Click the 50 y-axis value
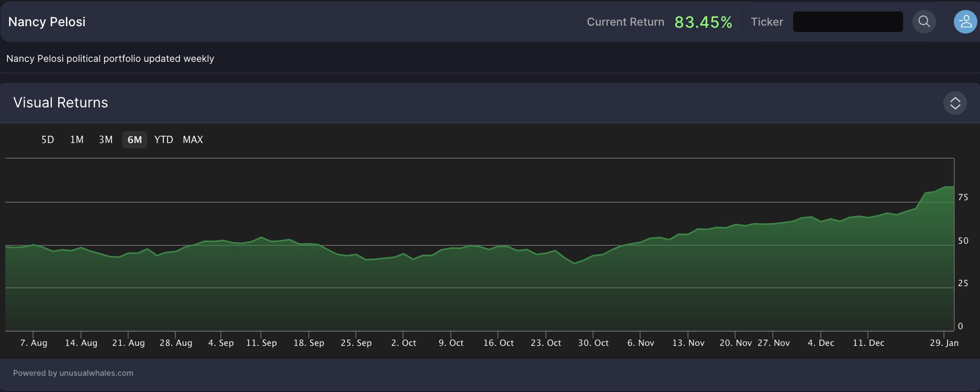Screen dimensions: 980x392 [x=963, y=241]
